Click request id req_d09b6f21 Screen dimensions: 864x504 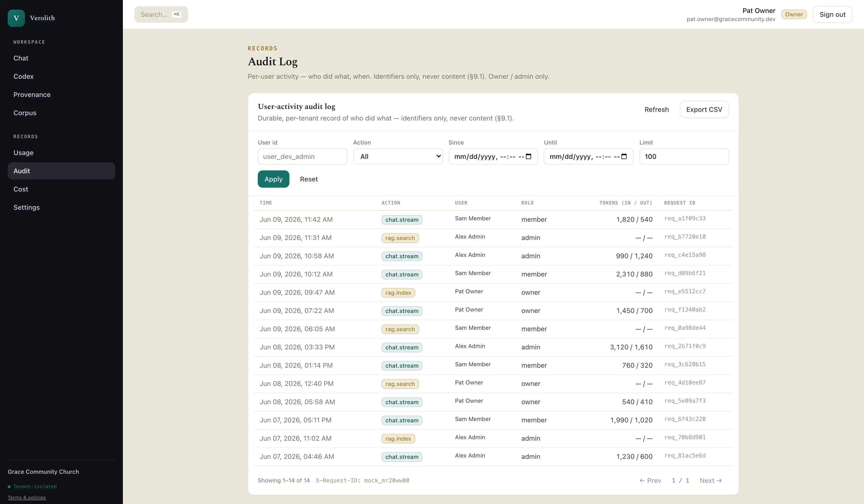point(685,273)
